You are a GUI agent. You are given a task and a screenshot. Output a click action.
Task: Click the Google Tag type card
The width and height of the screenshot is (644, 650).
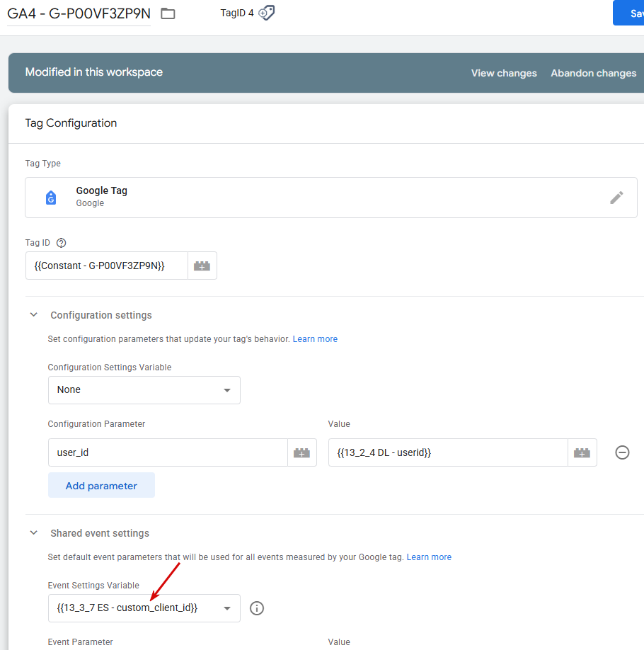point(331,198)
